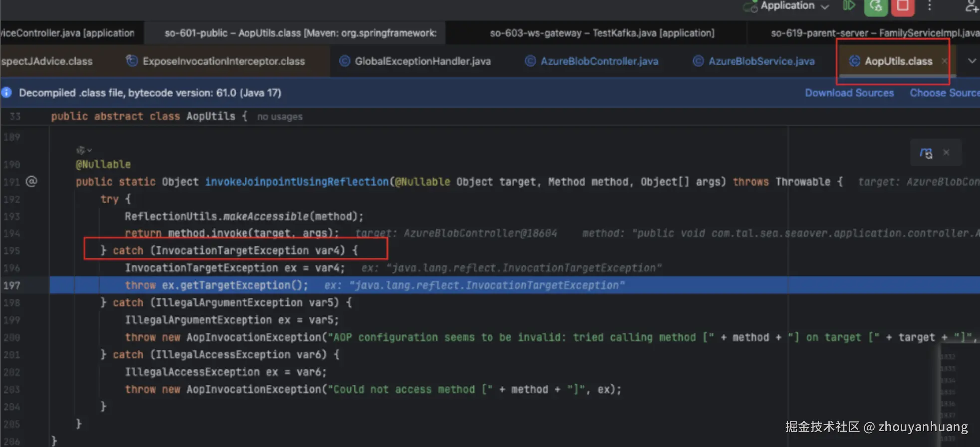Screen dimensions: 980x447
Task: Click the 'throw ex.getTargetException();' statement
Action: pos(217,285)
